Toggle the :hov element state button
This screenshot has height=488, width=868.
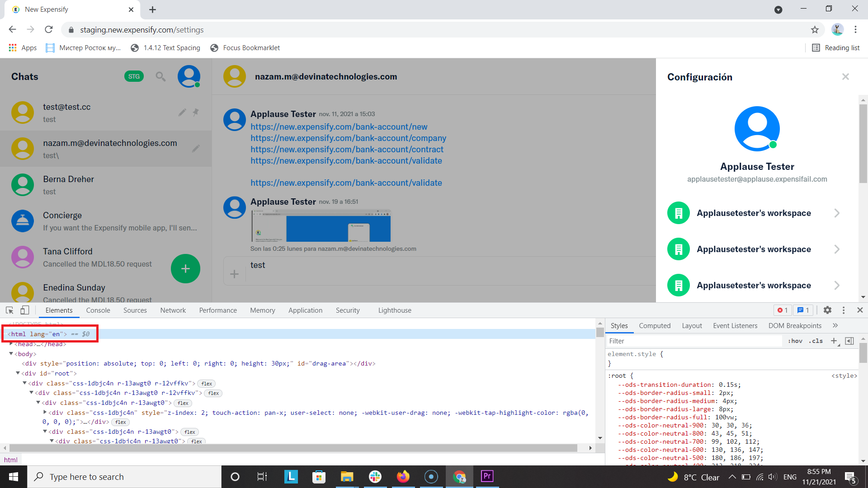[795, 341]
